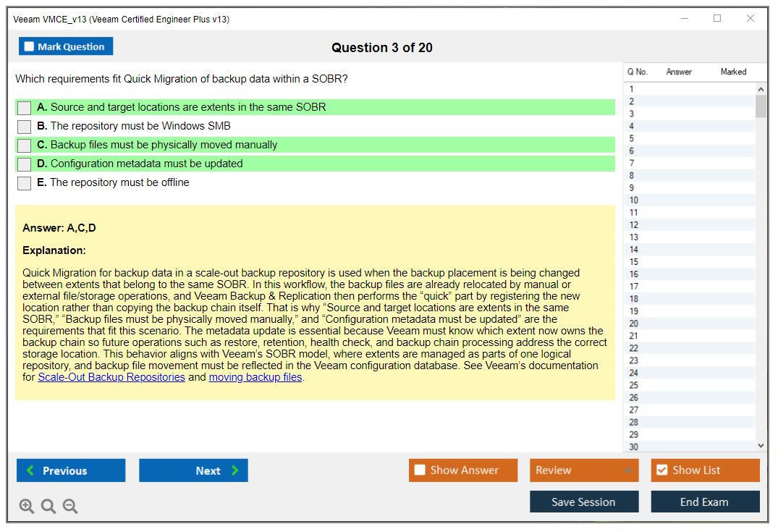Screen dimensions: 778x532
Task: Select question 3 in the list
Action: click(690, 114)
